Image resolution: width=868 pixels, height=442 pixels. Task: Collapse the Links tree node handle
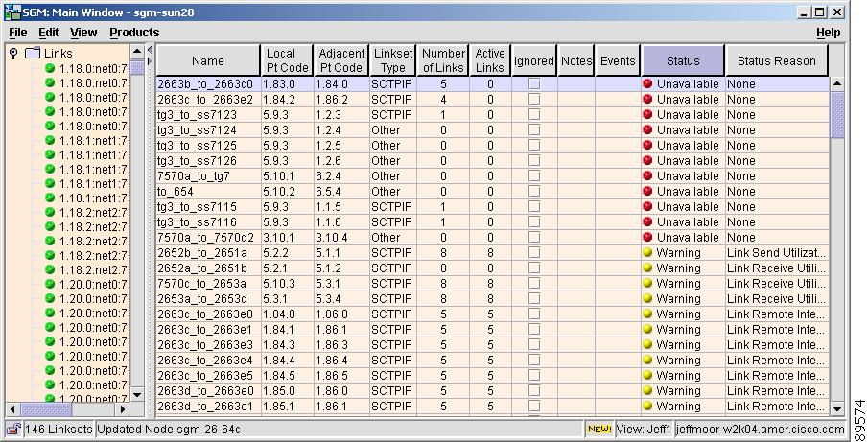(13, 54)
